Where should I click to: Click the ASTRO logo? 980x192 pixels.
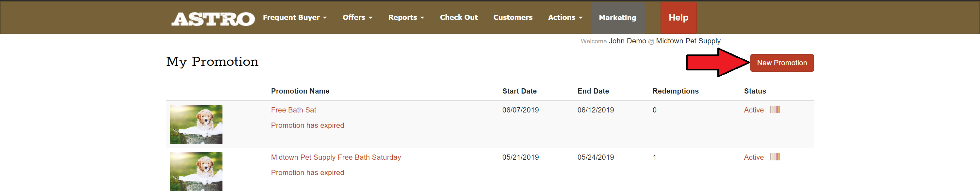213,18
